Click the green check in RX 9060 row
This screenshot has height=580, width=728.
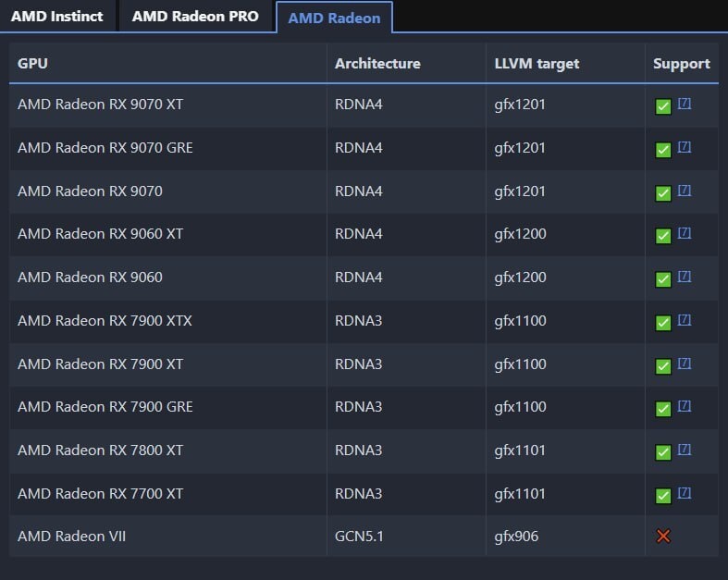[x=663, y=279]
